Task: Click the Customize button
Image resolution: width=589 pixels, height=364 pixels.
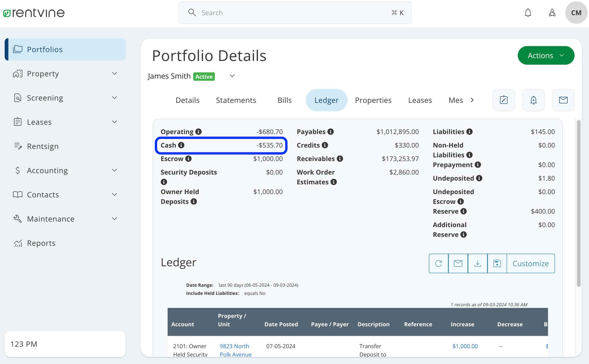Action: click(x=530, y=263)
